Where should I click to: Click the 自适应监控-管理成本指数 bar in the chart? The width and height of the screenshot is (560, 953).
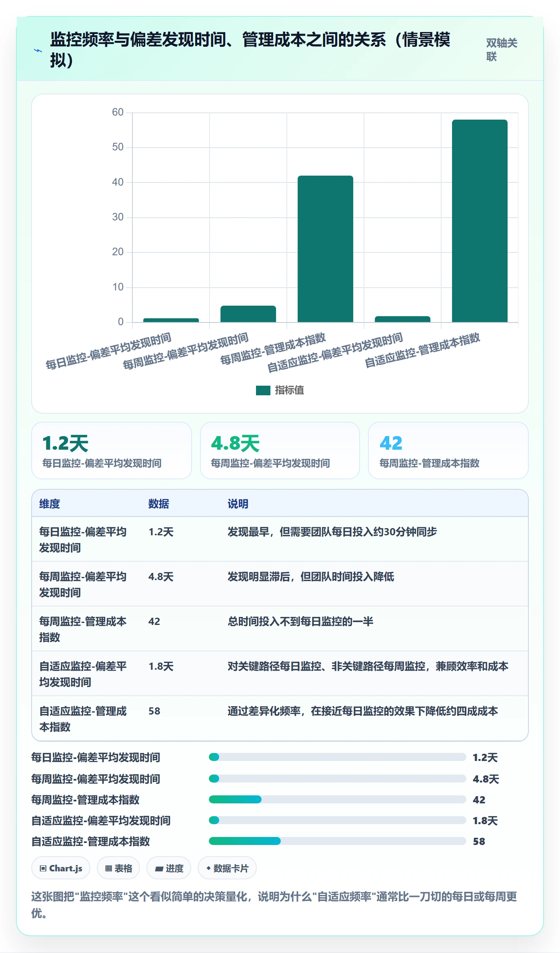(480, 221)
